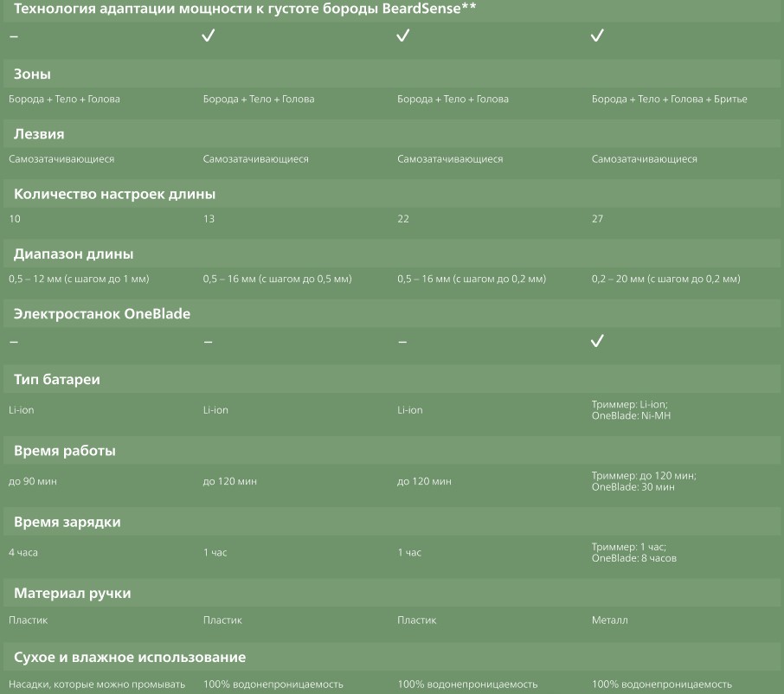Select the Тип батареи heading
The height and width of the screenshot is (694, 784).
(57, 380)
